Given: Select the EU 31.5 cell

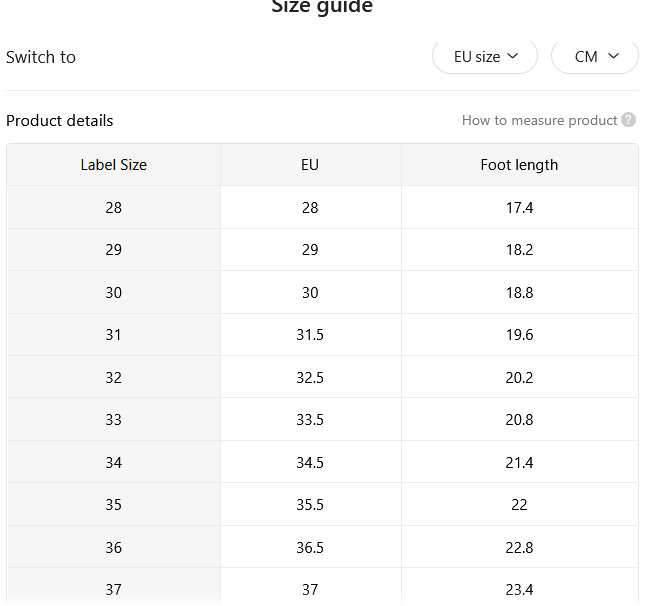Looking at the screenshot, I should pyautogui.click(x=310, y=335).
